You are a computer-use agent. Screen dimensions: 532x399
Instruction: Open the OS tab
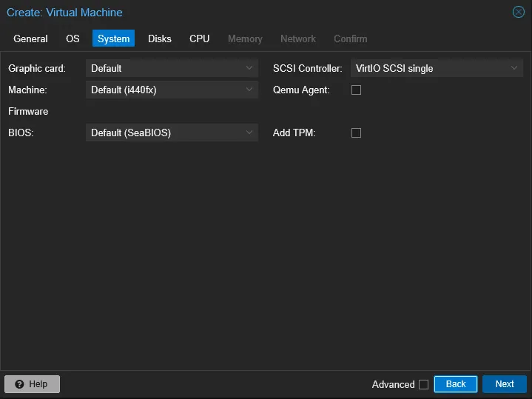click(73, 38)
